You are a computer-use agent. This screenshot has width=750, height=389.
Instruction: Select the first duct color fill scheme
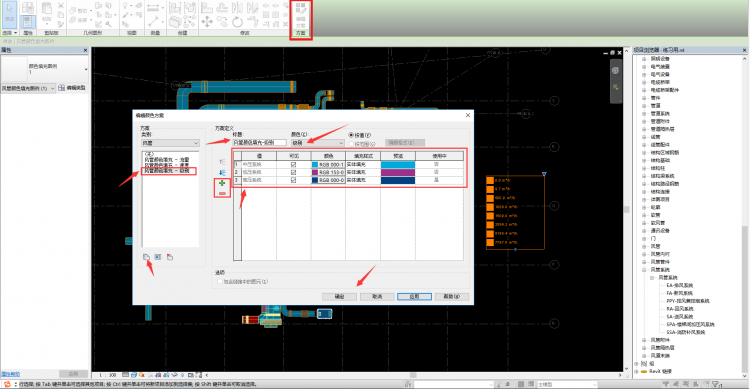(x=167, y=159)
